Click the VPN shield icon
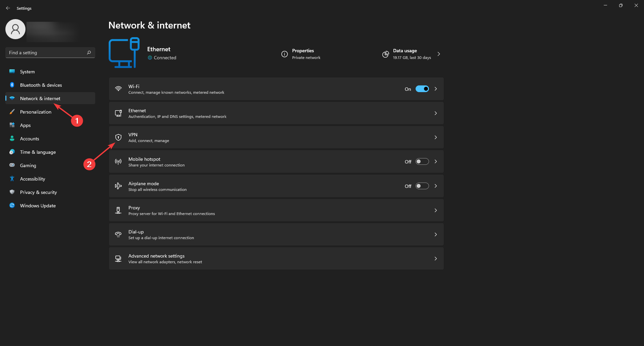This screenshot has width=644, height=346. pos(118,137)
